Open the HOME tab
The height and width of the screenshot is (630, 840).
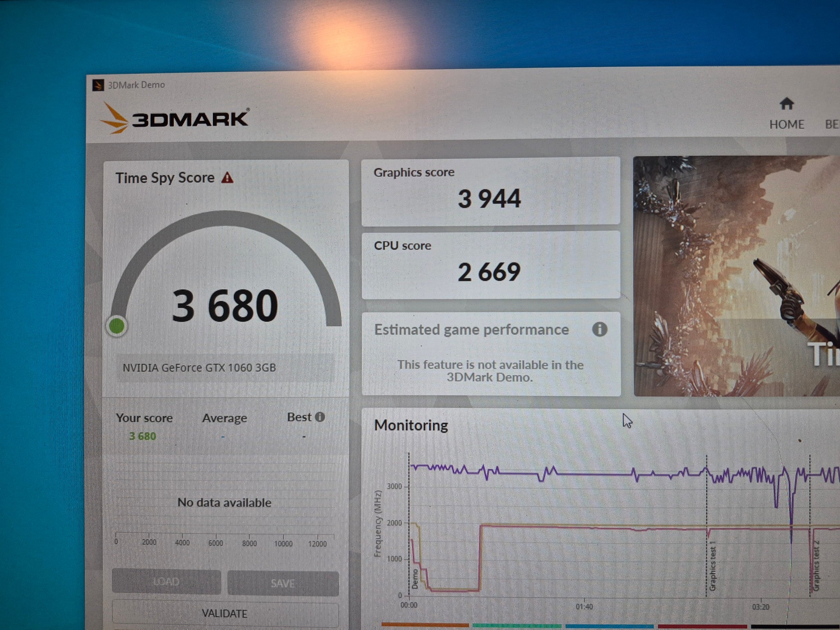[x=786, y=114]
